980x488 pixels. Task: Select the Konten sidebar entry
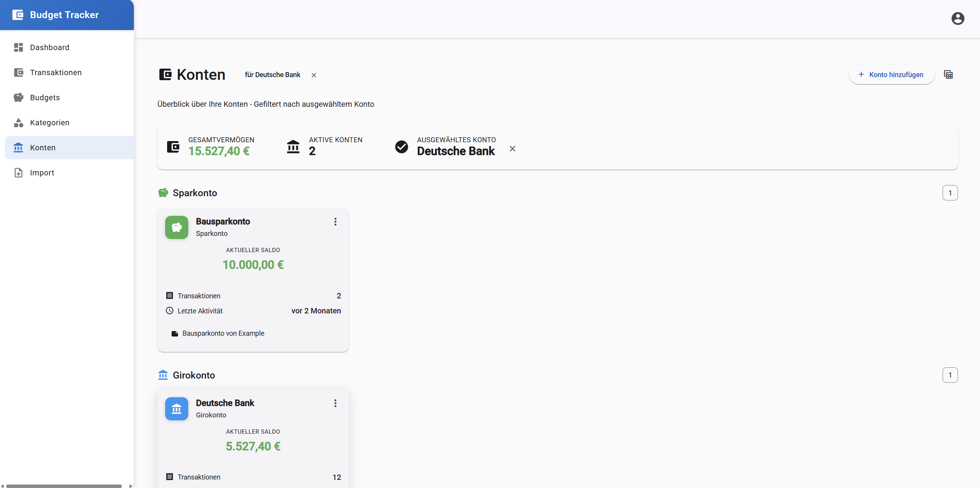69,148
